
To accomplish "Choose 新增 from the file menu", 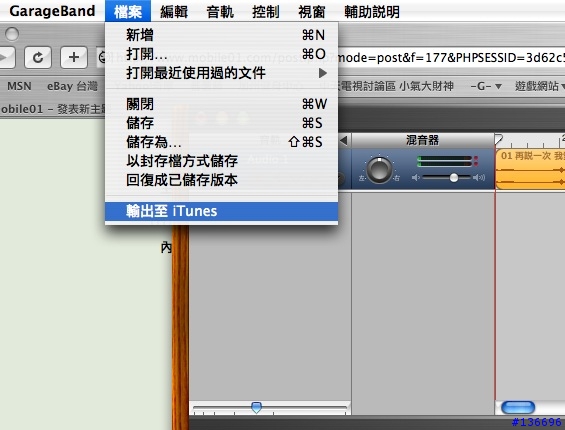I will [x=221, y=35].
